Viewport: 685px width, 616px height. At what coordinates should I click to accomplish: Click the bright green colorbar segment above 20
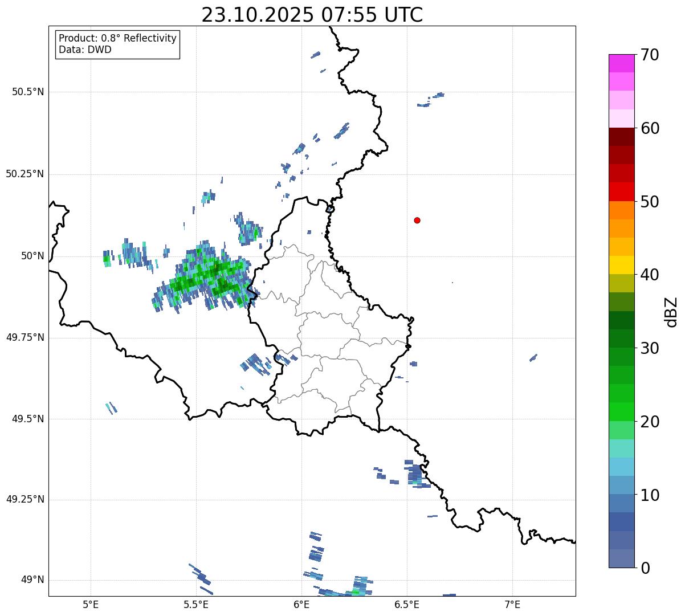621,411
